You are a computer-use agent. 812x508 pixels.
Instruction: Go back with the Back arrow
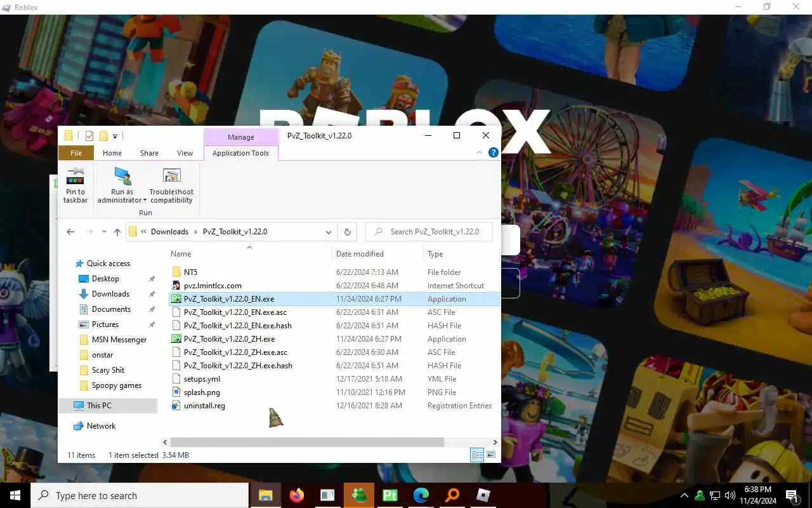[70, 232]
